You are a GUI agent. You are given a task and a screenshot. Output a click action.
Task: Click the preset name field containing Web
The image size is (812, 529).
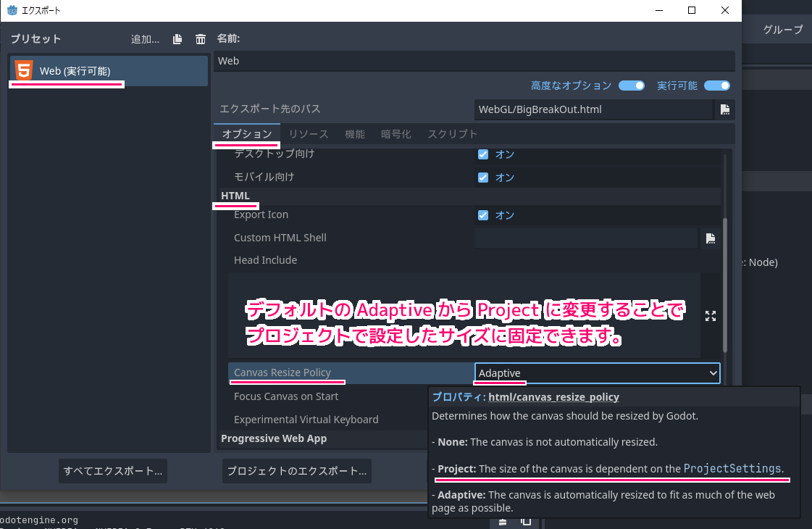coord(474,61)
